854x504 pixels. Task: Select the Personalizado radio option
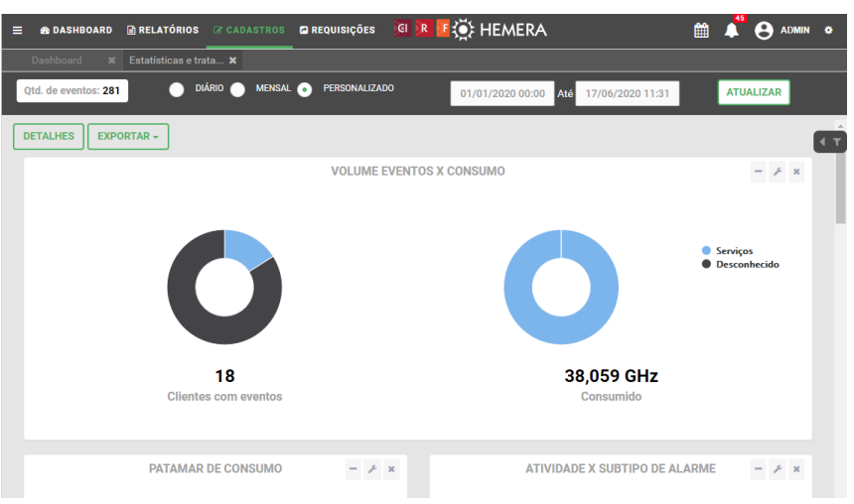point(305,89)
